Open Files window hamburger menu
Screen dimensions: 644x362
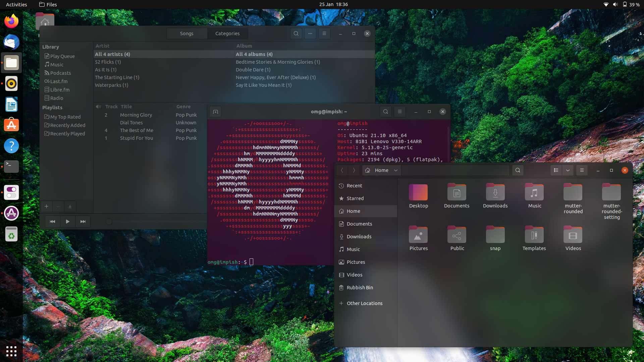click(582, 170)
